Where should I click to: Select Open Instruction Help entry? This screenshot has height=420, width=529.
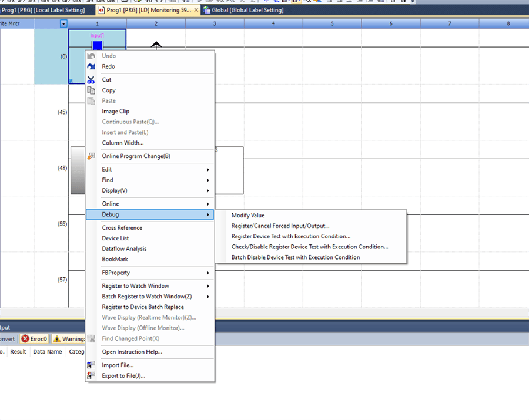click(150, 352)
